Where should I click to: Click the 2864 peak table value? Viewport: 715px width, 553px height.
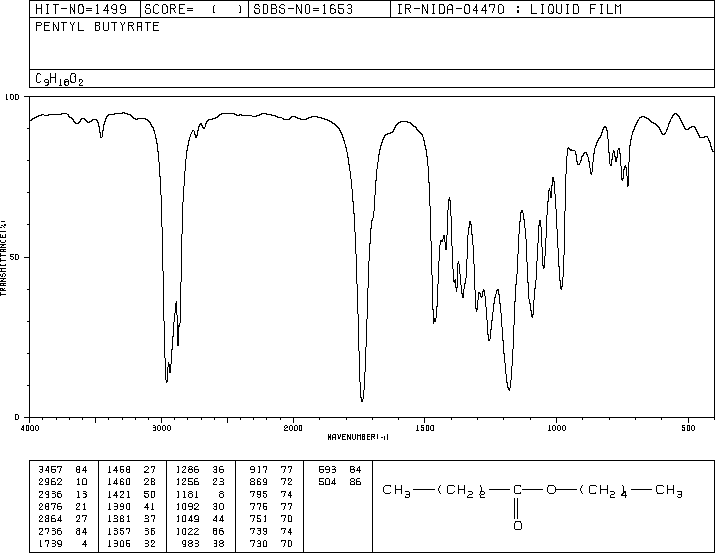point(51,519)
